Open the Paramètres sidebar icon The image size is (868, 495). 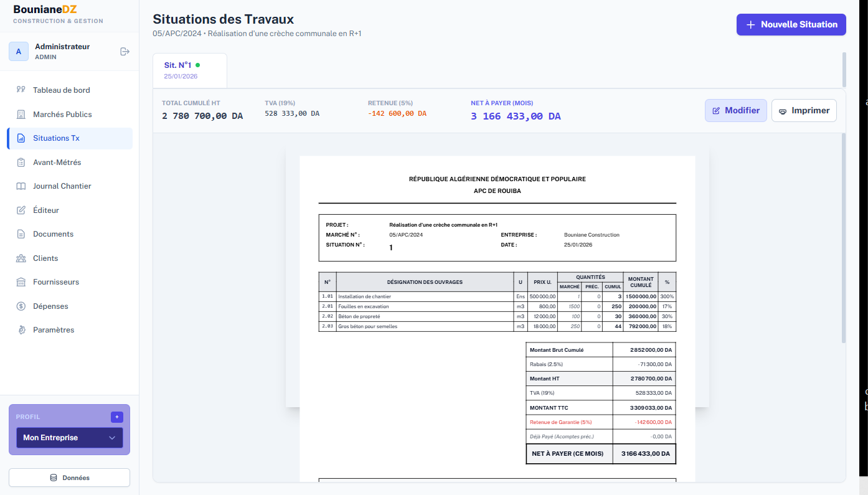pyautogui.click(x=21, y=329)
